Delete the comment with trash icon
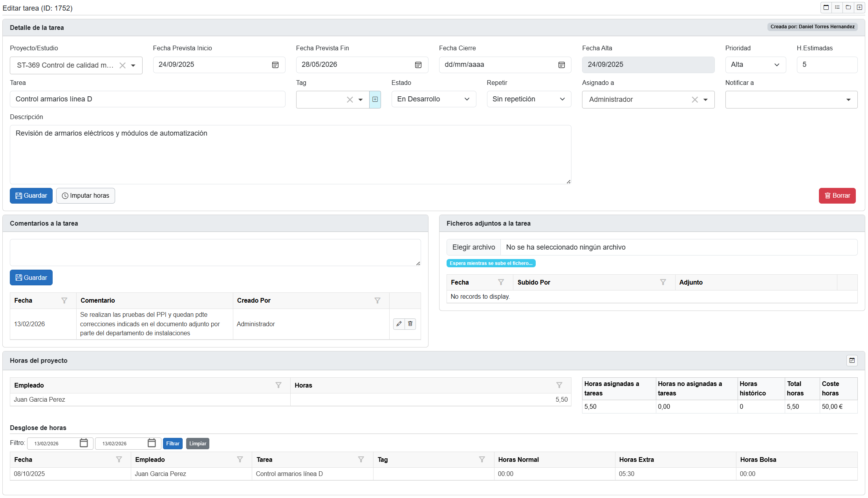The width and height of the screenshot is (868, 498). [410, 324]
